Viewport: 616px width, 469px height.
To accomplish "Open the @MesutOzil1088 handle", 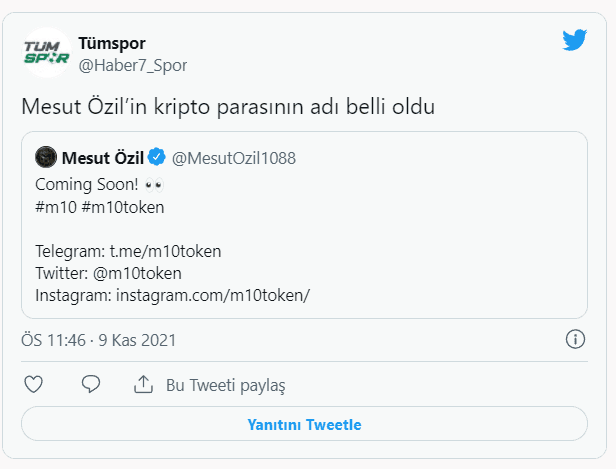I will click(x=234, y=158).
